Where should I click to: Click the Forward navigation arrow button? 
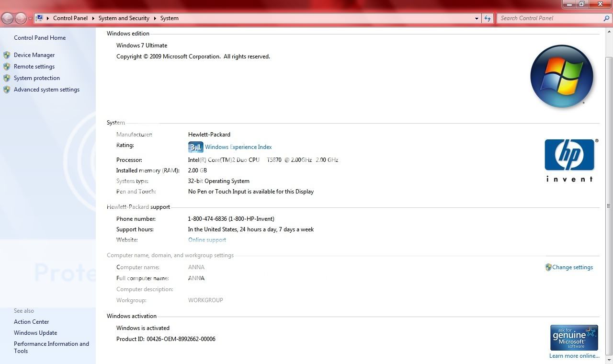(x=21, y=18)
